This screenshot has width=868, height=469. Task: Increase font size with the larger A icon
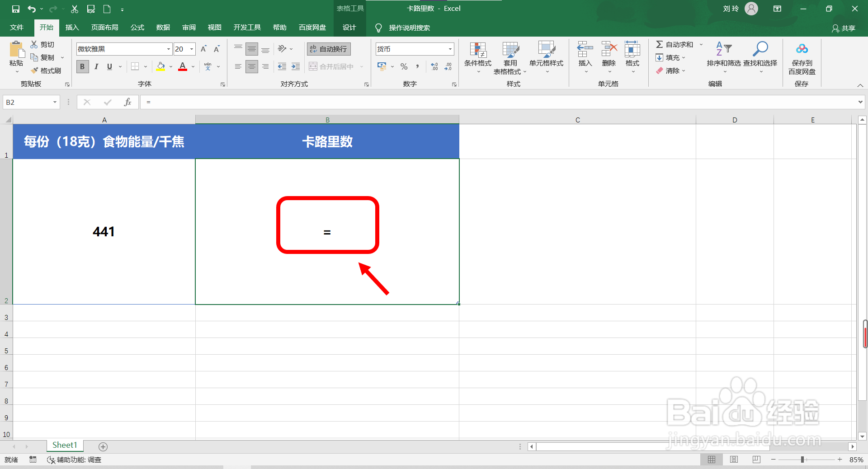click(203, 49)
